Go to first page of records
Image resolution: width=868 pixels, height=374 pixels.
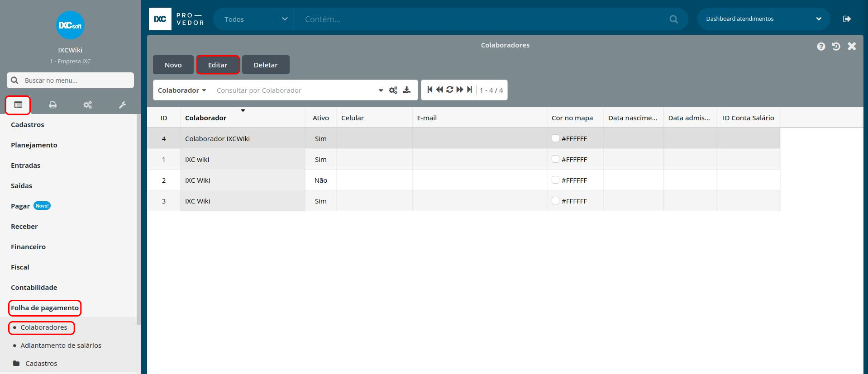[430, 90]
